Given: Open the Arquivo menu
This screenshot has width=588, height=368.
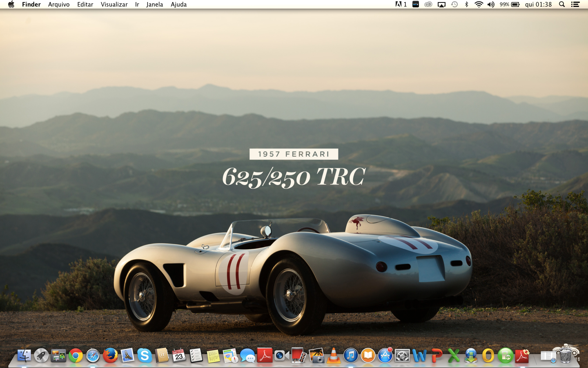Looking at the screenshot, I should coord(59,4).
